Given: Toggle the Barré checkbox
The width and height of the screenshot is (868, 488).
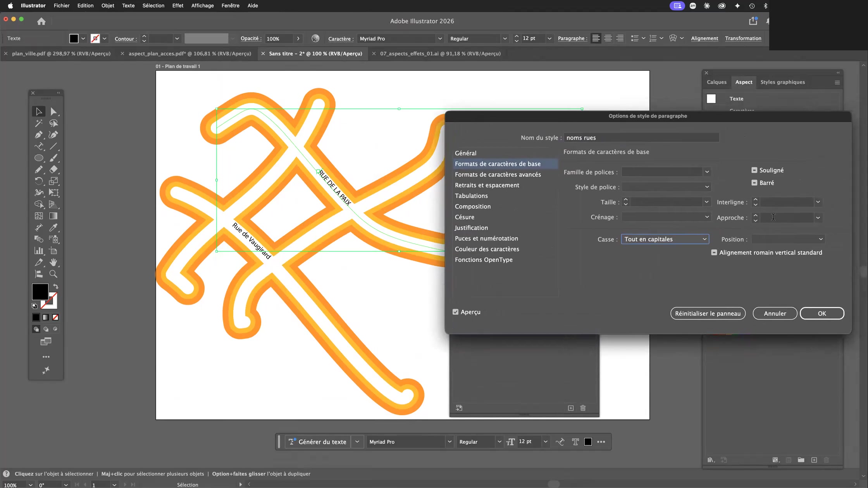Looking at the screenshot, I should 754,183.
